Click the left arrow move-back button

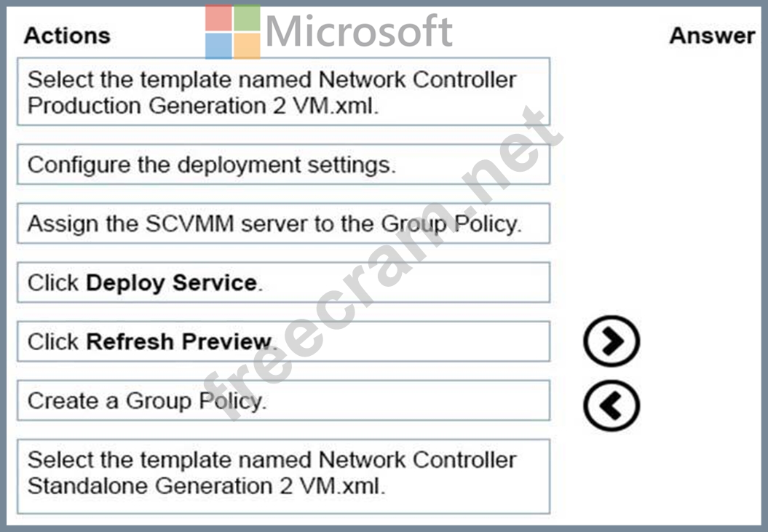coord(611,405)
